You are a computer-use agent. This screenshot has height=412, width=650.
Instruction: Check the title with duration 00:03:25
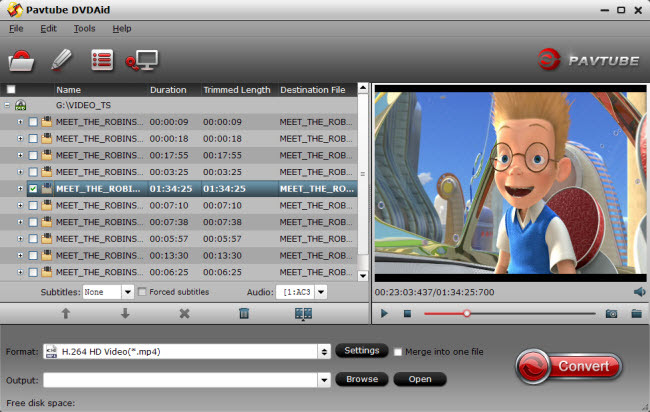(x=33, y=172)
